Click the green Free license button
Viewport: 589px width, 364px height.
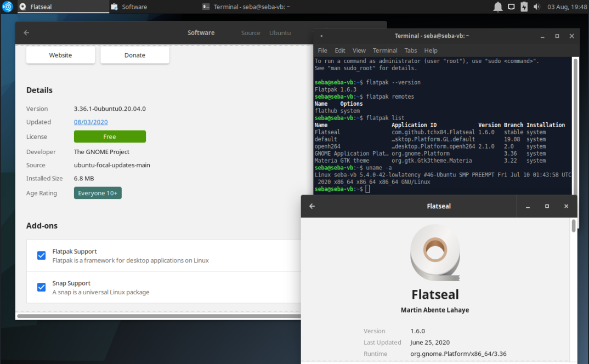point(110,136)
